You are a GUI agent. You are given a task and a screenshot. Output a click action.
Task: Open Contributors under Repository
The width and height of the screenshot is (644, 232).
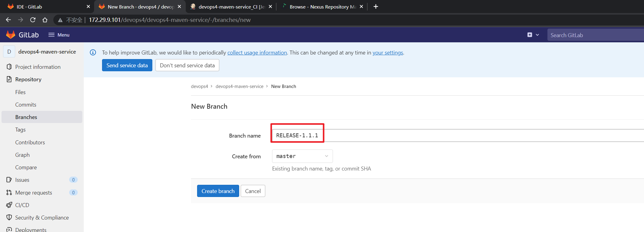30,142
